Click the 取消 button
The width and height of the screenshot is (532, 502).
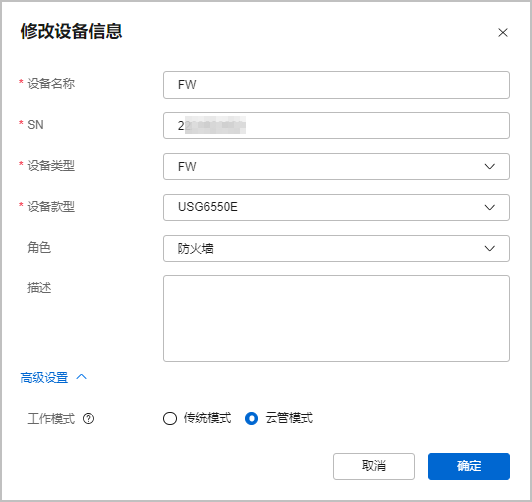[374, 466]
